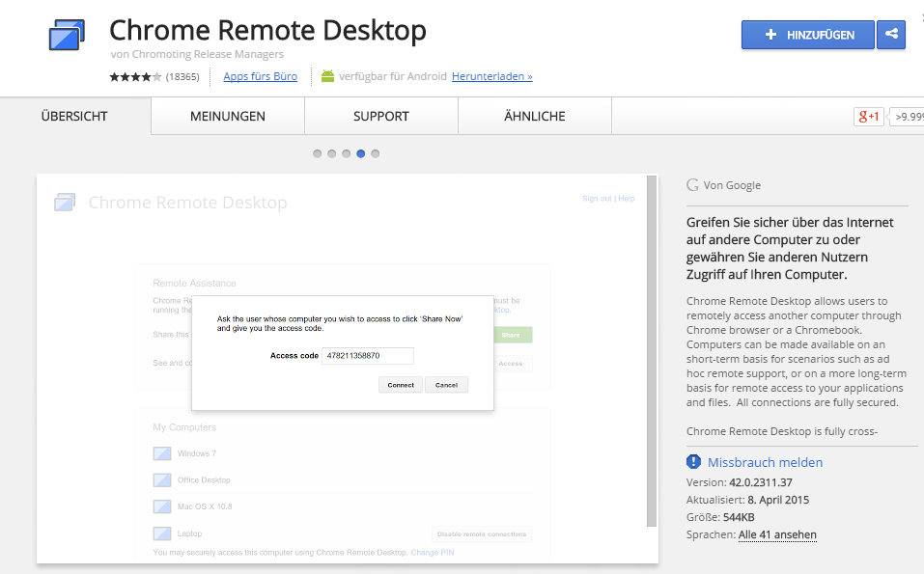The width and height of the screenshot is (924, 574).
Task: Click the Android robot icon
Action: pyautogui.click(x=327, y=76)
